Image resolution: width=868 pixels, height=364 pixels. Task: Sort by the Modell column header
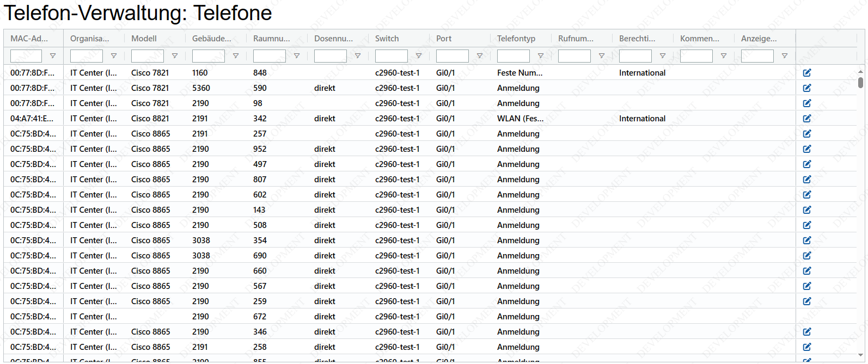point(144,39)
